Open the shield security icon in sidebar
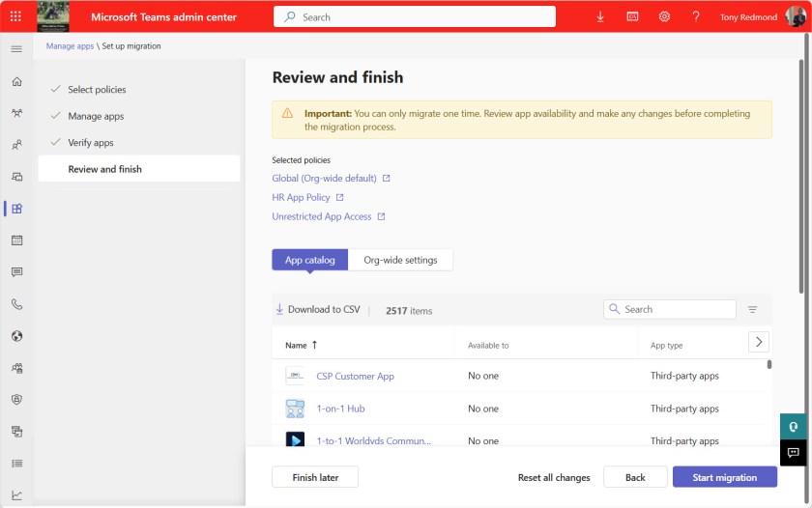The image size is (812, 508). pyautogui.click(x=16, y=400)
